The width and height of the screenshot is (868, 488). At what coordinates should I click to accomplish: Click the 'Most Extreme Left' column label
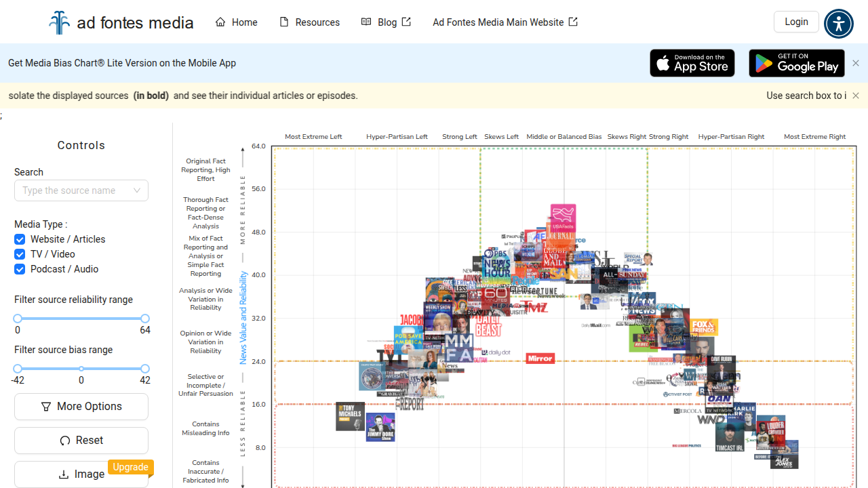tap(313, 137)
